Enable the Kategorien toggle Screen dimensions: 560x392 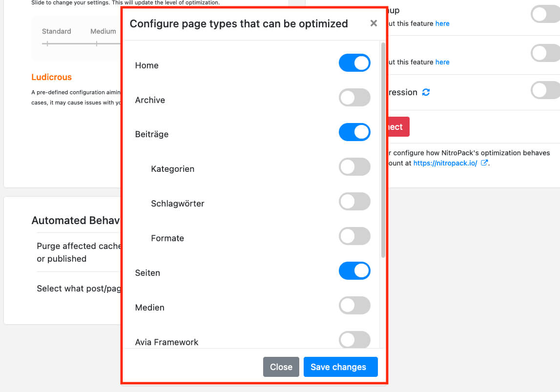[354, 167]
